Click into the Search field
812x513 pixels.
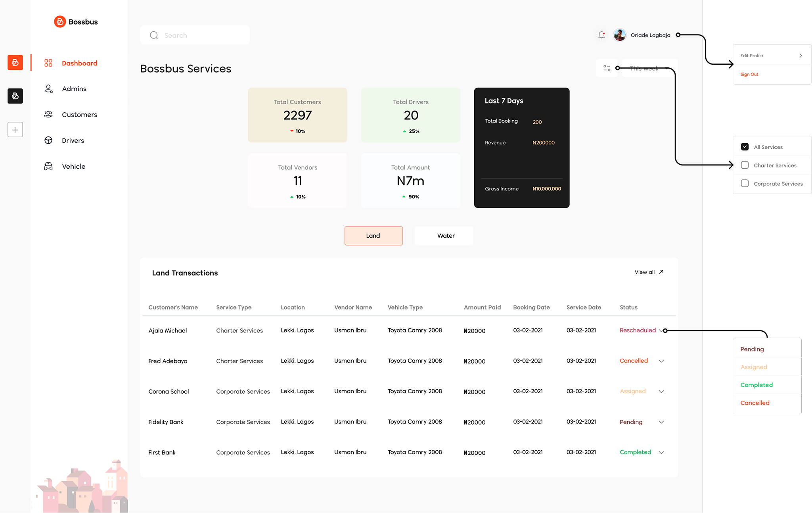click(195, 35)
